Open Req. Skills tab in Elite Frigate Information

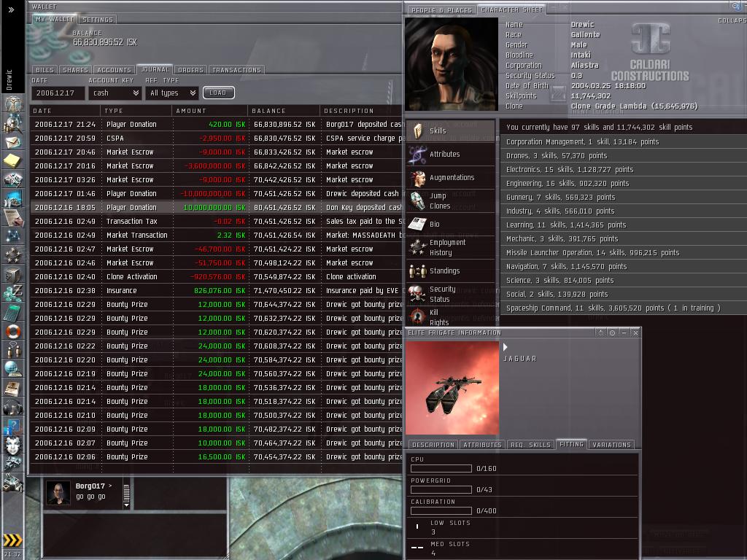(x=530, y=444)
